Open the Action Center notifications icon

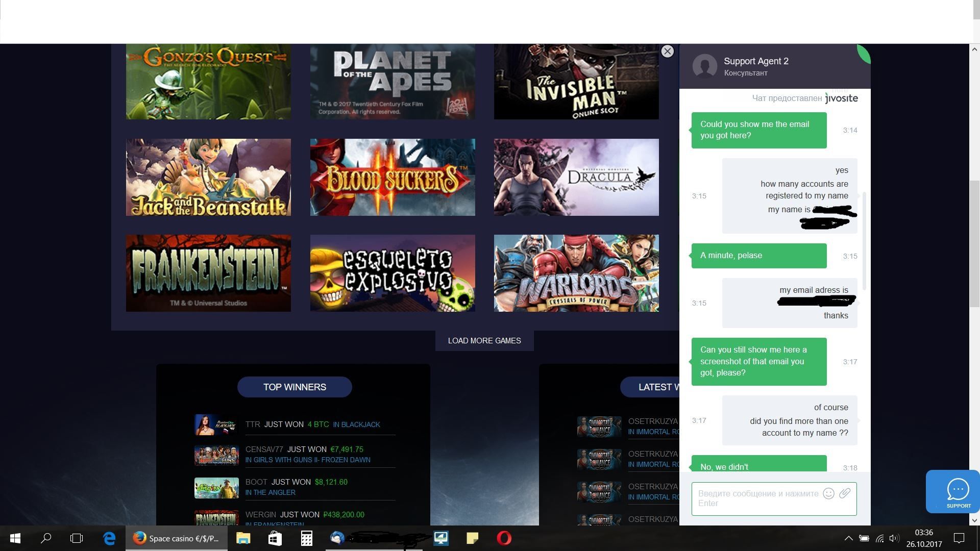(959, 538)
